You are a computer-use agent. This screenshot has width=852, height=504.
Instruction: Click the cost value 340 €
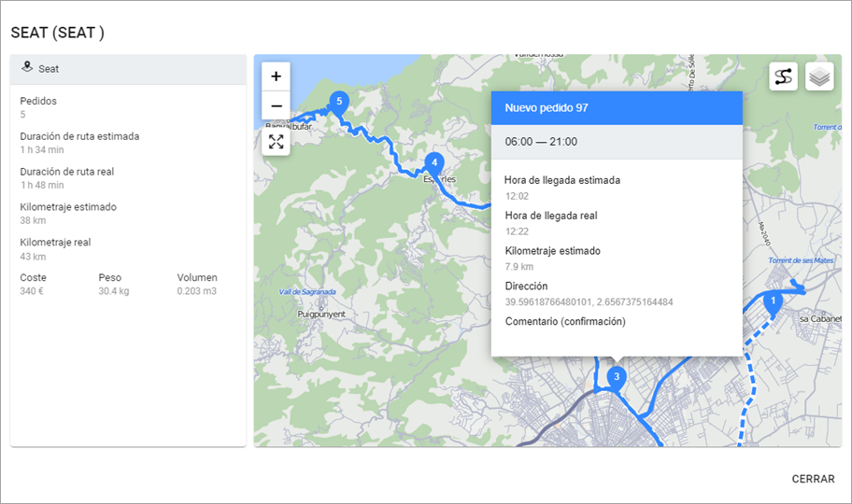coord(32,291)
